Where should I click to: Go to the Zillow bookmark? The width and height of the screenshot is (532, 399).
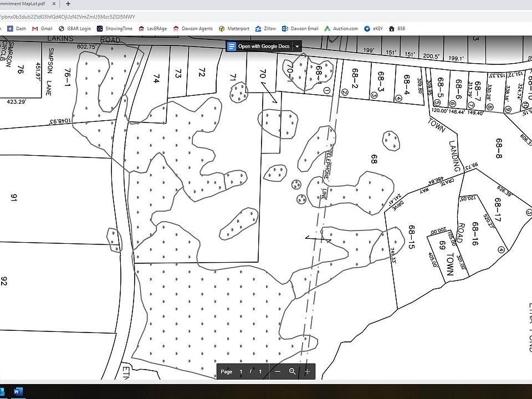point(265,28)
